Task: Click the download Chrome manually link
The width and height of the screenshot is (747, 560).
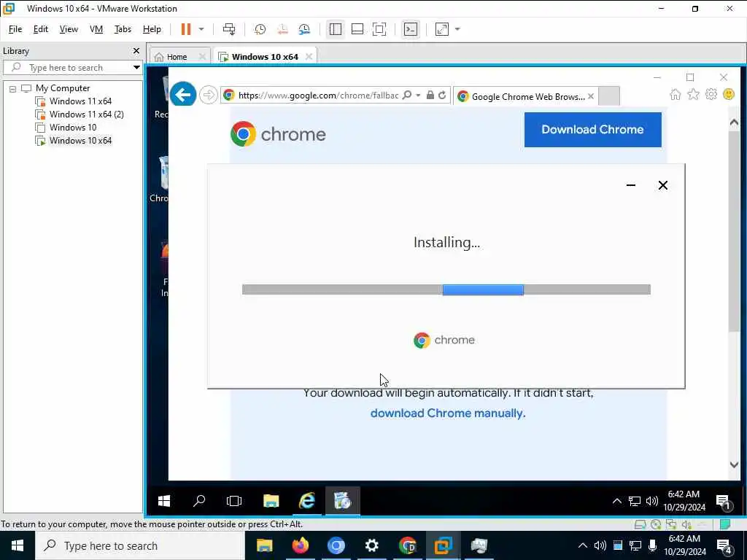Action: (448, 413)
